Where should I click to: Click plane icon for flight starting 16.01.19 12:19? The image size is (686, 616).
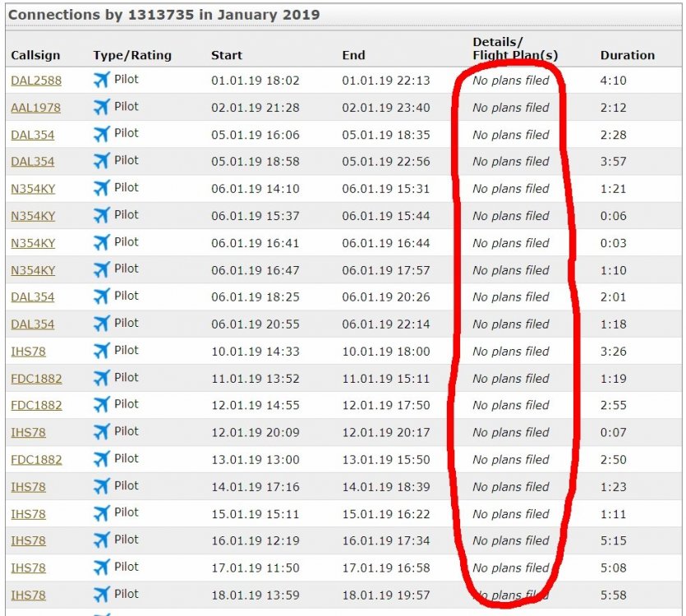[x=101, y=540]
